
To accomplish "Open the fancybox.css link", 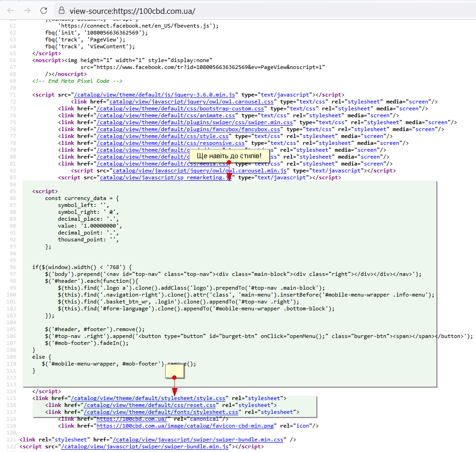I will point(188,129).
